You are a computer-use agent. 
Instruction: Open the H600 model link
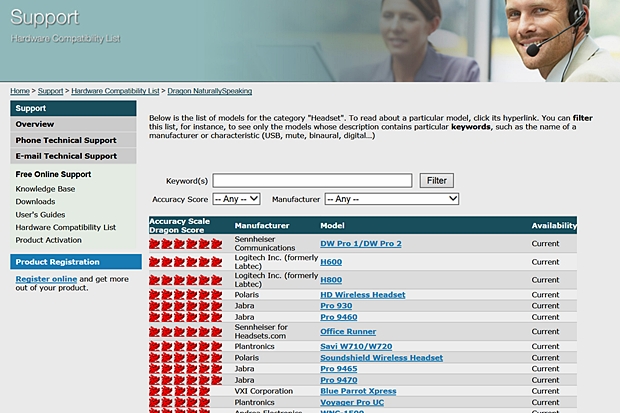[331, 262]
